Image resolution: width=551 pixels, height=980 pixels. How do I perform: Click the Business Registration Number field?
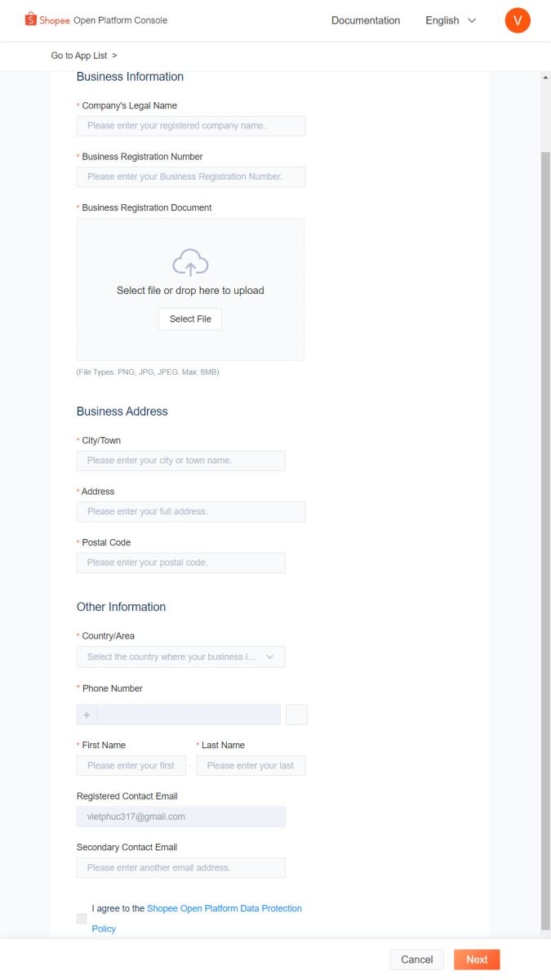pos(191,176)
